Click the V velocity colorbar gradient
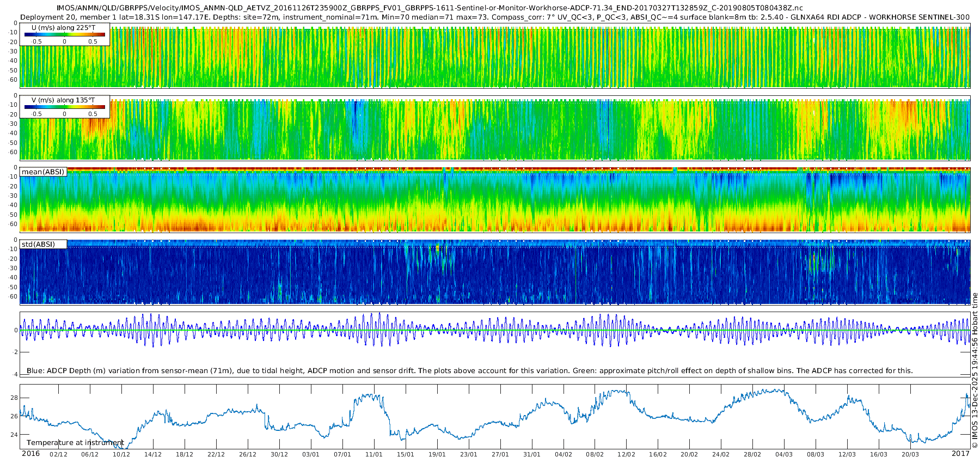The width and height of the screenshot is (980, 463). (65, 107)
